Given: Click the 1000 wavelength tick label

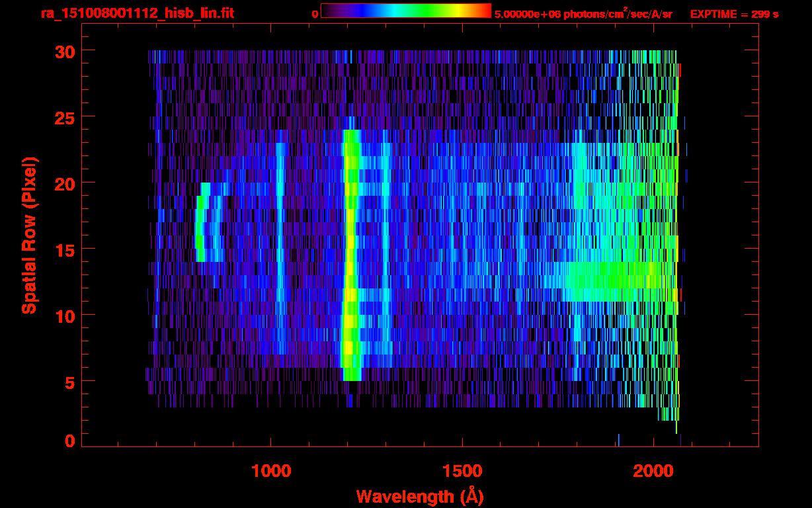Looking at the screenshot, I should pyautogui.click(x=271, y=470).
